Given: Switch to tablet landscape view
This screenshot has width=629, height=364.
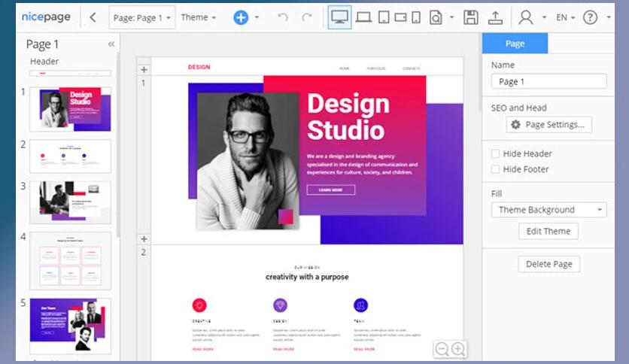Looking at the screenshot, I should coord(400,17).
